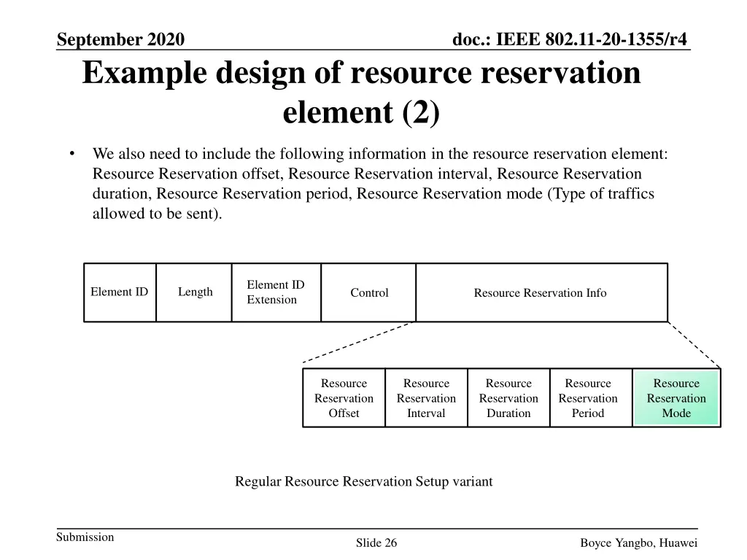Click the 'Control' field box
Screen dimensions: 747x560
(x=368, y=292)
